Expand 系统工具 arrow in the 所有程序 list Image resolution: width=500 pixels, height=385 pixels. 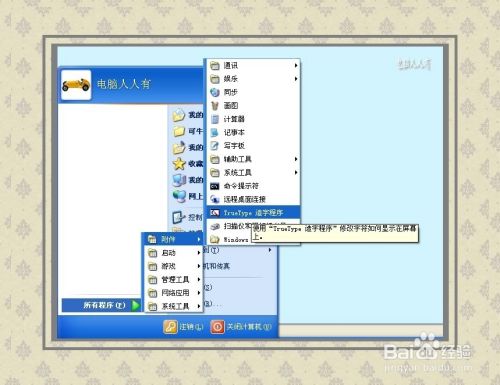click(x=198, y=306)
